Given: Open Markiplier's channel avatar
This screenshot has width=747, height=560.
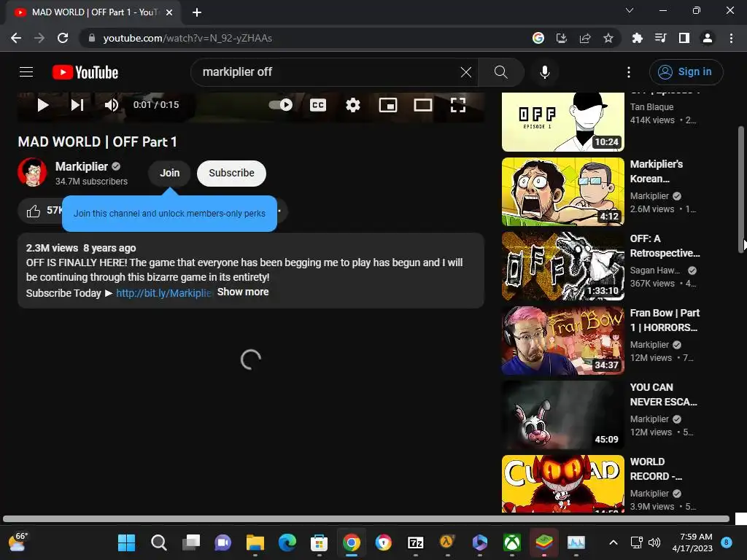Looking at the screenshot, I should point(32,172).
